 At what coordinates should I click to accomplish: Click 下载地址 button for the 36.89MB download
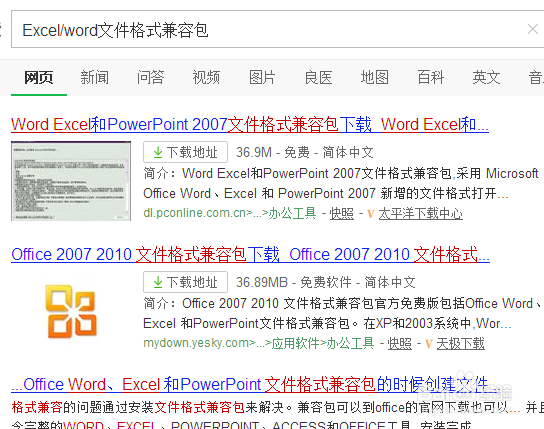click(186, 282)
